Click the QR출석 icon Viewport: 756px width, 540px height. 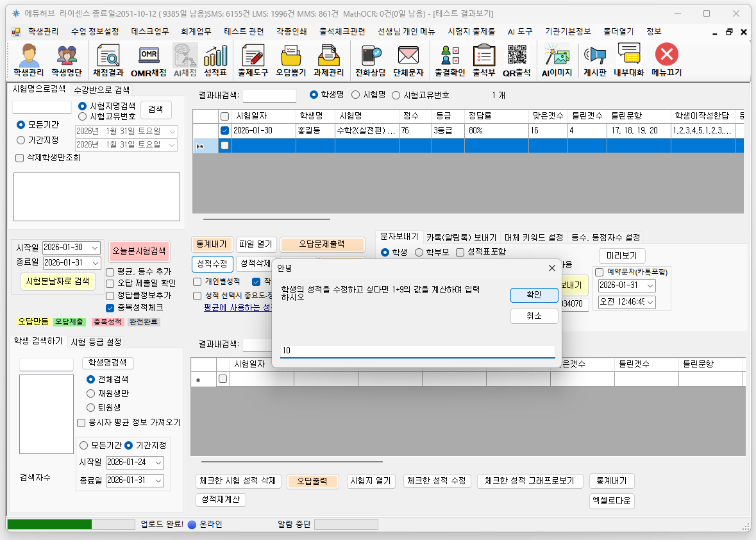(517, 60)
